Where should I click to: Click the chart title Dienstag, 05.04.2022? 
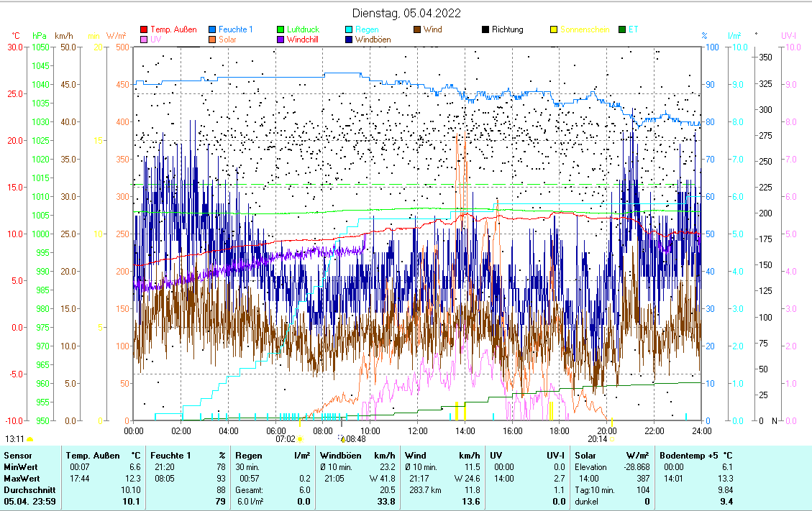click(406, 13)
